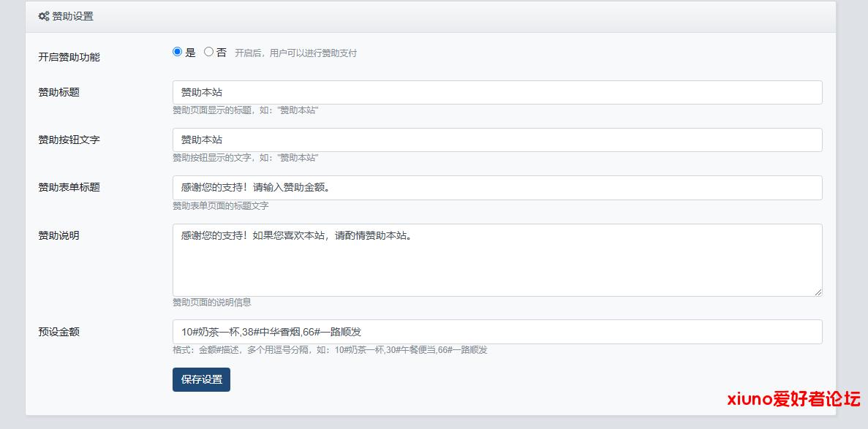Click the 赞助标题 field label
Viewport: 868px width, 429px height.
coord(59,92)
